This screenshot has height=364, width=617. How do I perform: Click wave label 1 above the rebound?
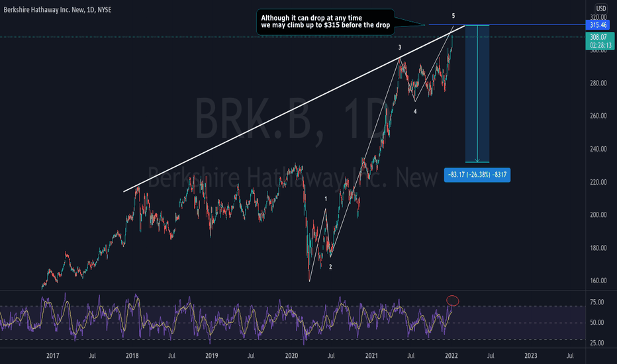[x=326, y=199]
